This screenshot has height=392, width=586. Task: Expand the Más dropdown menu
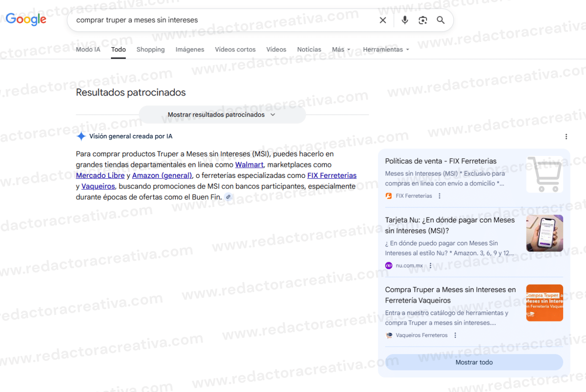coord(341,49)
